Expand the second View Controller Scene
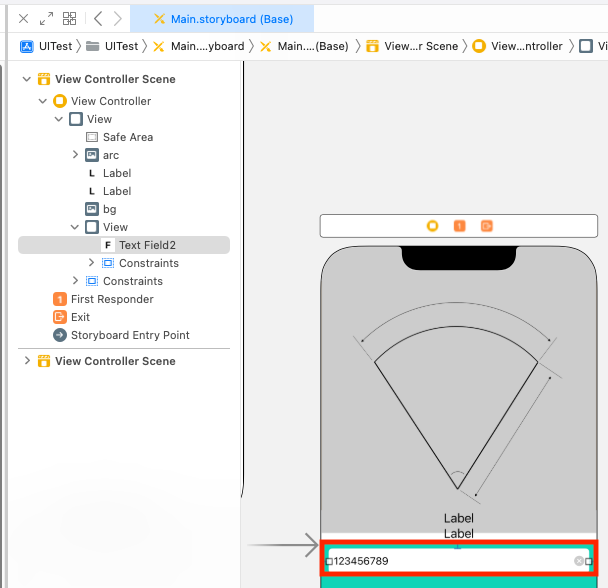608x588 pixels. coord(27,361)
